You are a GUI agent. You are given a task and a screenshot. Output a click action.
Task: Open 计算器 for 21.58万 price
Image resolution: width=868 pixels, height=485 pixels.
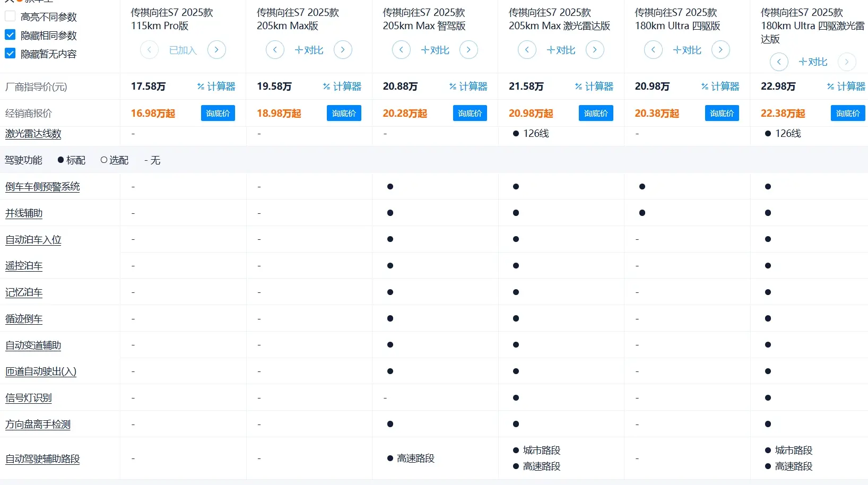(594, 86)
